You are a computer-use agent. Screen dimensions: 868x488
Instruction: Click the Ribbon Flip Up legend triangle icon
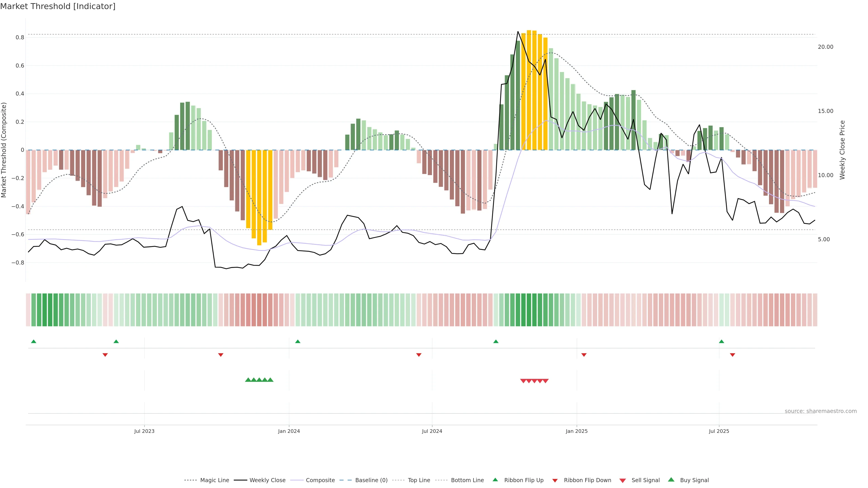pos(495,480)
